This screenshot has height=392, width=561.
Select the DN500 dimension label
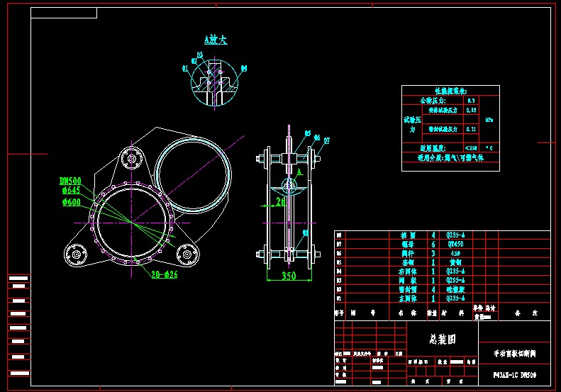pyautogui.click(x=70, y=181)
